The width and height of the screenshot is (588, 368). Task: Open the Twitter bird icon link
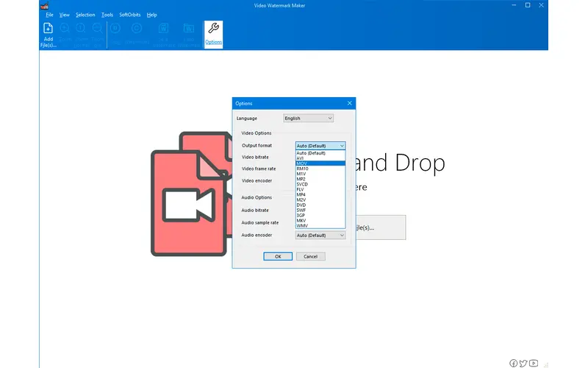[x=523, y=363]
